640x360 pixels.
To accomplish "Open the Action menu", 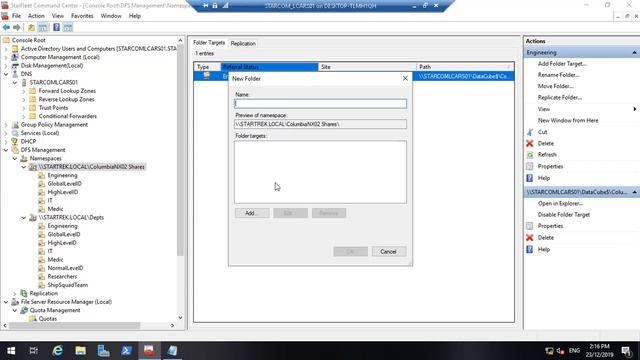I will click(x=36, y=16).
